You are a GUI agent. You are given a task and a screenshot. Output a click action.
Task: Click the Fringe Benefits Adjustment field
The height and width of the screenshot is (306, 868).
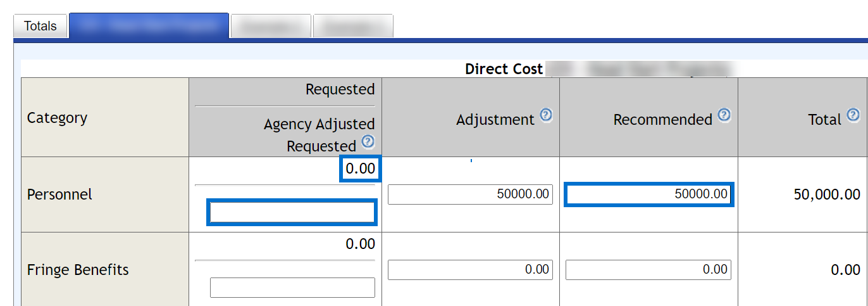click(470, 270)
